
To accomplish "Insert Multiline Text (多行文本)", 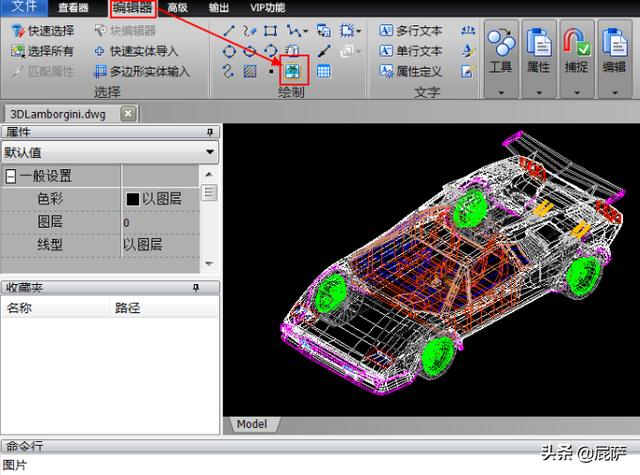I will coord(410,31).
